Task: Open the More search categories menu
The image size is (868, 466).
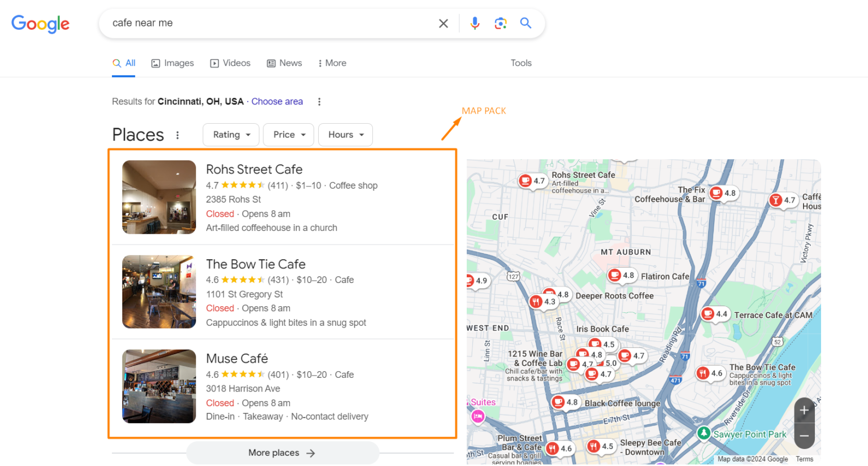Action: pyautogui.click(x=332, y=63)
